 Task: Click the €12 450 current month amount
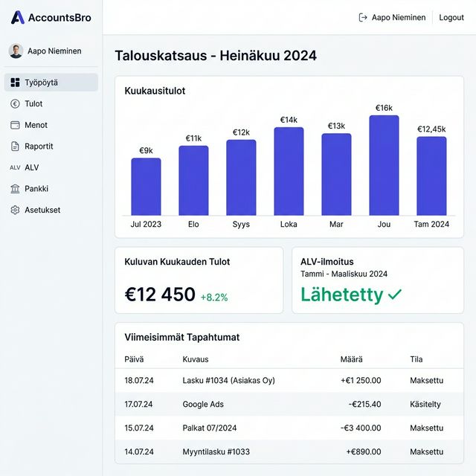tap(160, 295)
